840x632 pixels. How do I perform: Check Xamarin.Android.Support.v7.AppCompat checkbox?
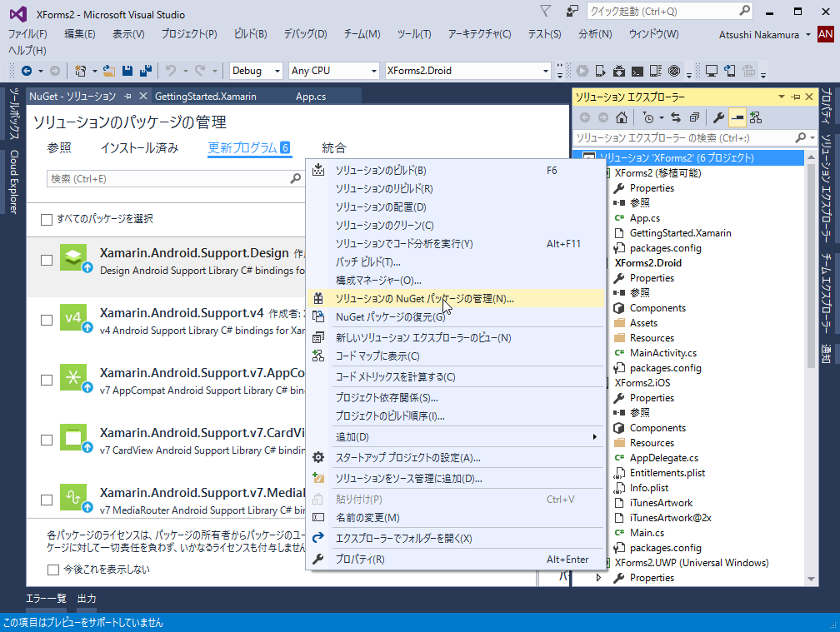point(47,380)
